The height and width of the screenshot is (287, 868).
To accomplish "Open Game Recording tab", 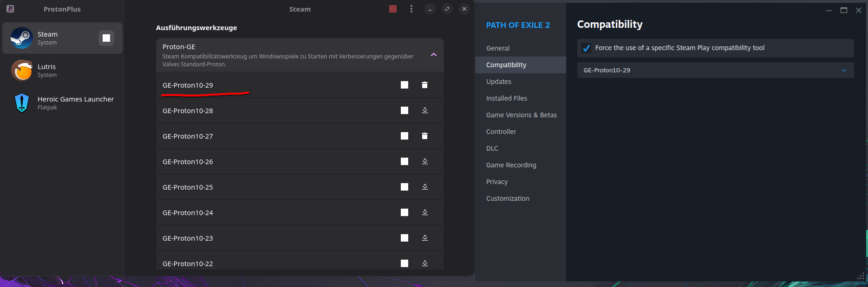I will [x=511, y=165].
